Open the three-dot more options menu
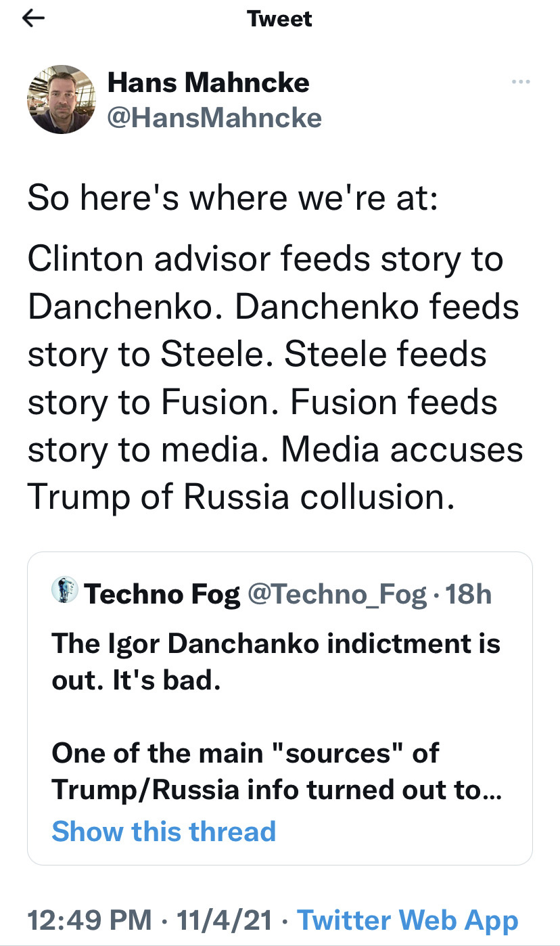 click(520, 82)
